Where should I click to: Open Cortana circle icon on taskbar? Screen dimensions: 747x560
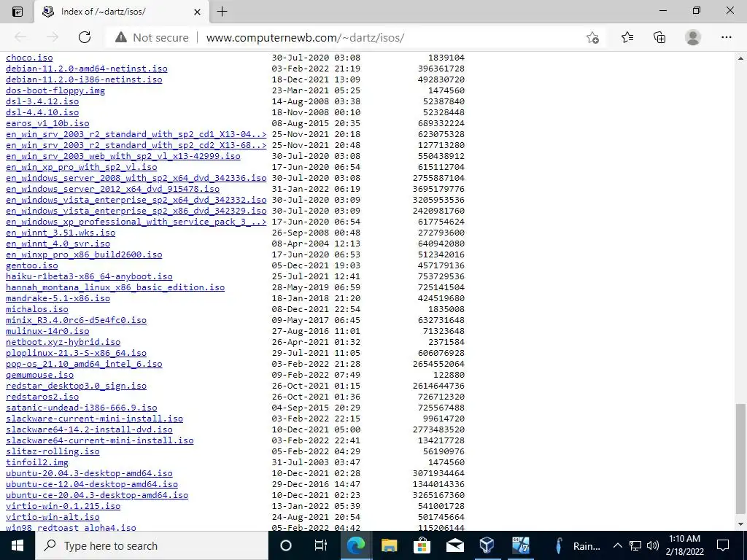click(286, 545)
